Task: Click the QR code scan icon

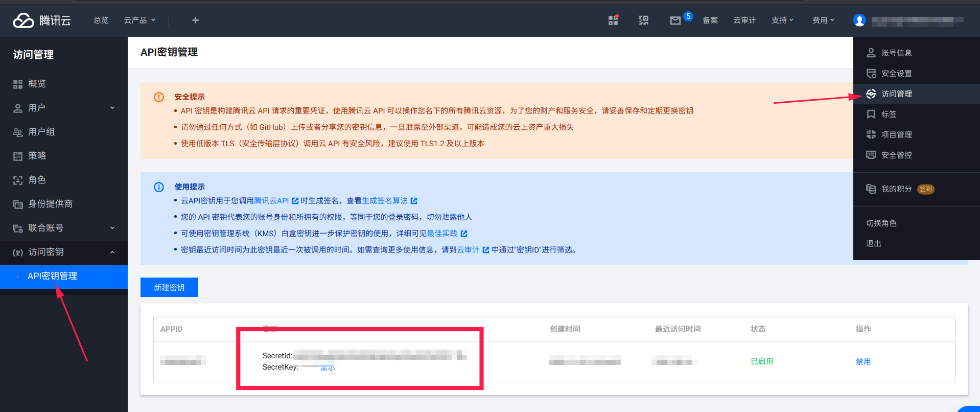Action: pyautogui.click(x=644, y=20)
